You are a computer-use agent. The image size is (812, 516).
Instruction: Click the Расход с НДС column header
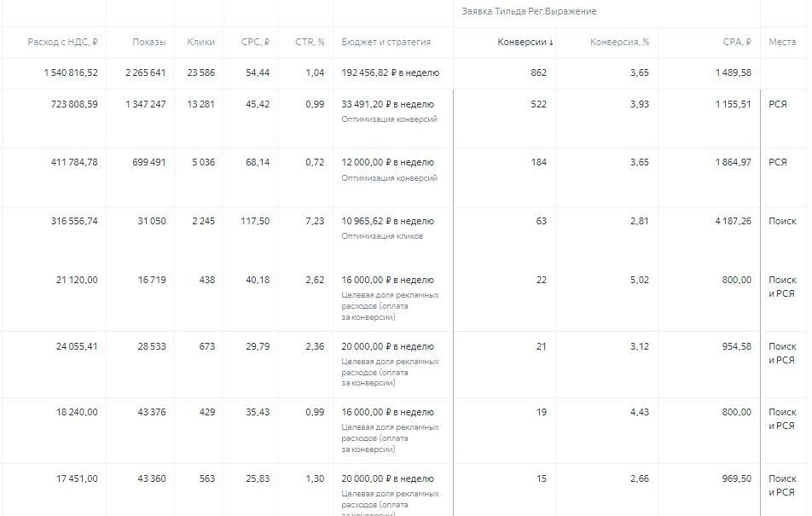point(62,42)
